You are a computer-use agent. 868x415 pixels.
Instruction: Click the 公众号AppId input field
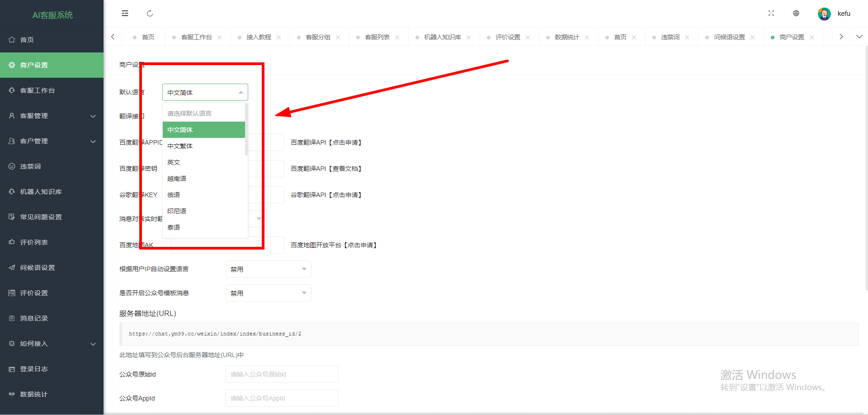pos(282,398)
